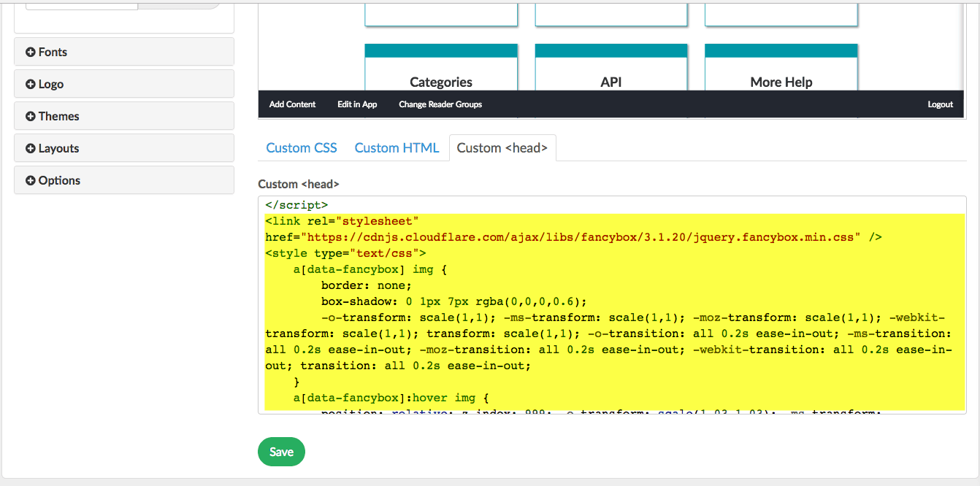Click the a[data-fancybox]:hover img selector line
Viewport: 980px width, 486px height.
391,398
